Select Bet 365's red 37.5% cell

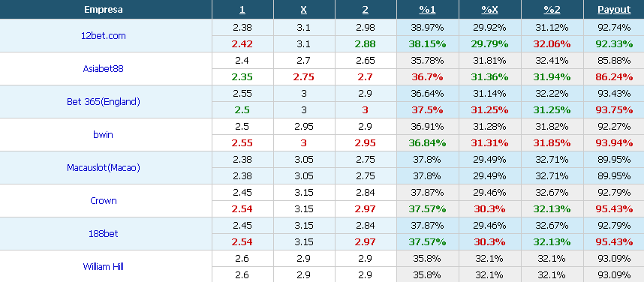click(x=427, y=110)
